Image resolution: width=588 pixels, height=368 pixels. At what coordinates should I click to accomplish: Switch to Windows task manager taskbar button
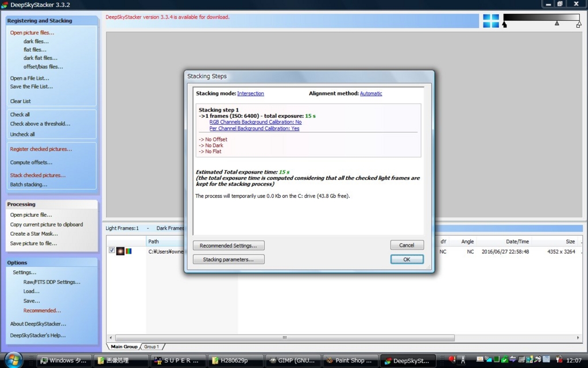tap(64, 361)
